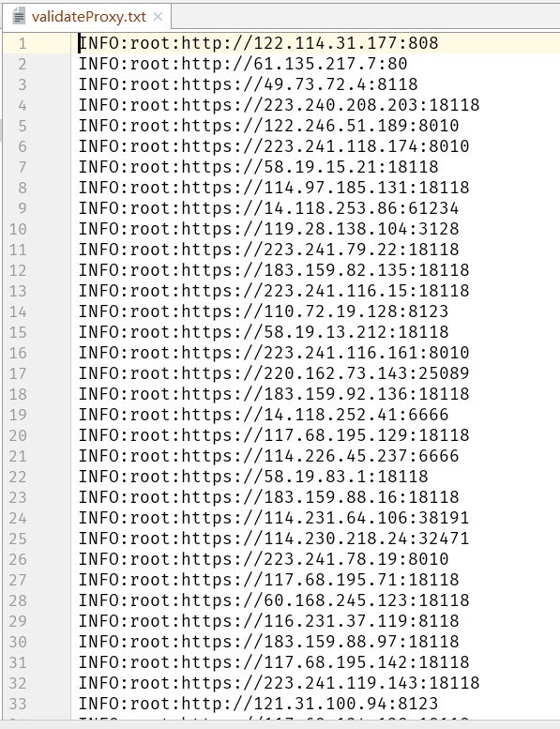Click the 119.28.138.104:3128 line
This screenshot has height=729, width=560.
tap(268, 229)
